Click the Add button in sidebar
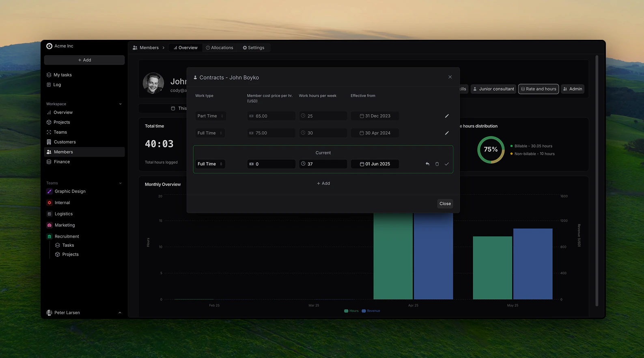The height and width of the screenshot is (358, 644). pos(84,60)
